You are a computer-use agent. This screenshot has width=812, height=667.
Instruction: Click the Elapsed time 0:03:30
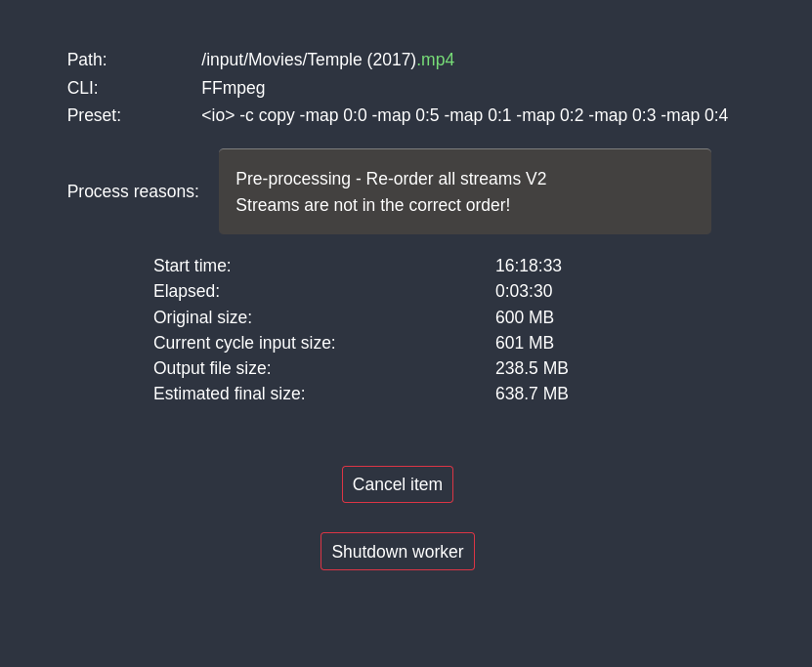click(524, 291)
